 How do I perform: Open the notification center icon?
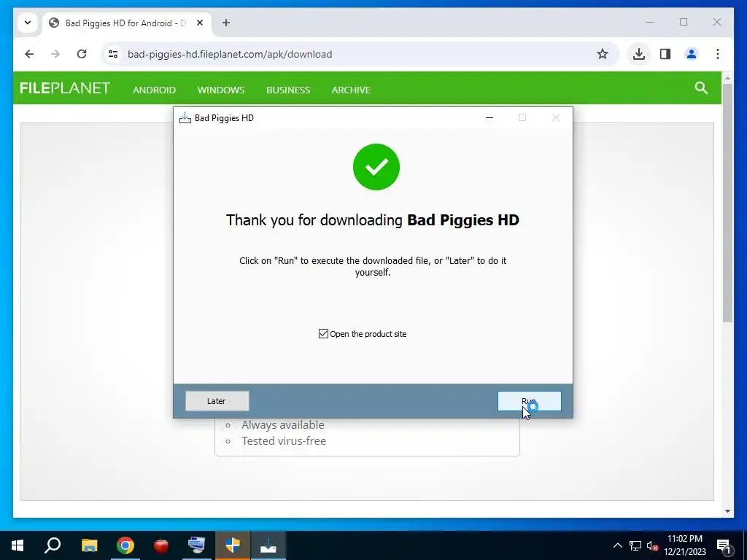pos(724,545)
